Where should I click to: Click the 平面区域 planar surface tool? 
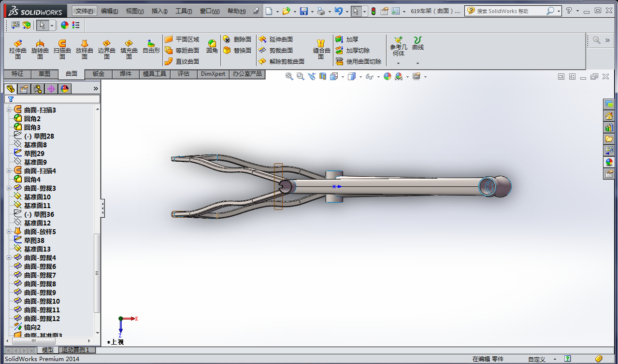[x=182, y=39]
